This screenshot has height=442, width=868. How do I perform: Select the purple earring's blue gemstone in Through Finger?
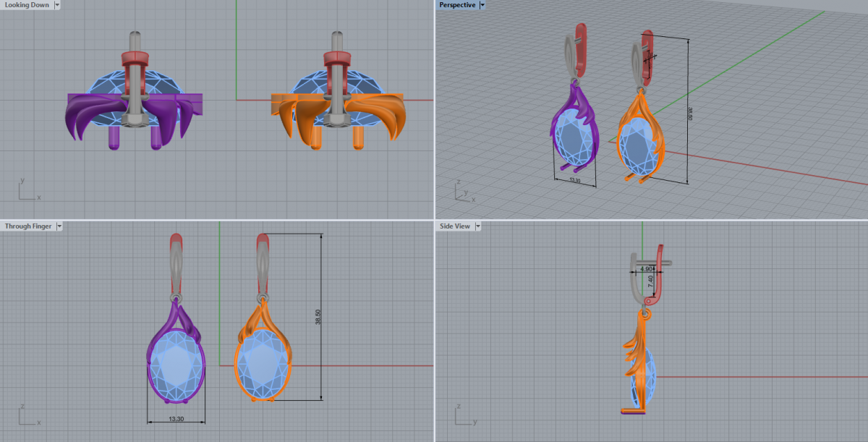(176, 365)
